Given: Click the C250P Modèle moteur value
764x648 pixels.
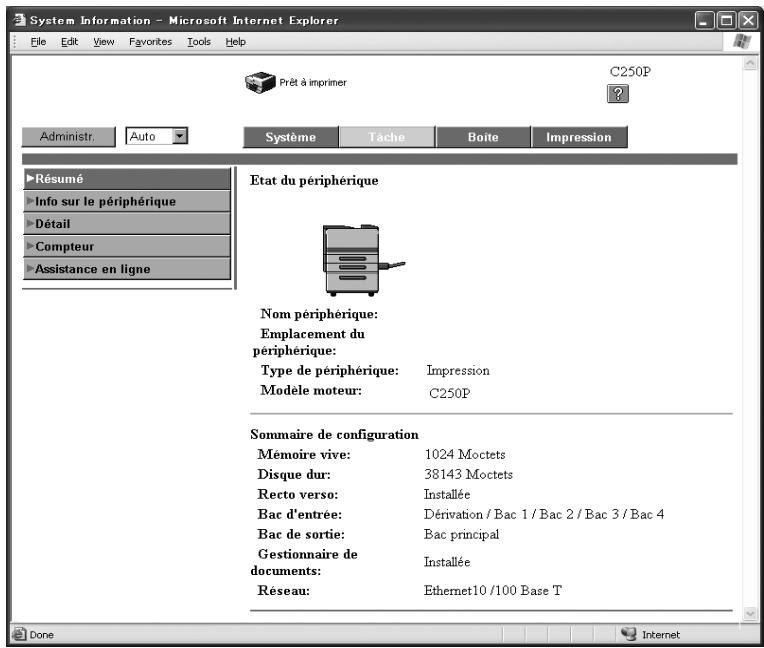Looking at the screenshot, I should (449, 393).
